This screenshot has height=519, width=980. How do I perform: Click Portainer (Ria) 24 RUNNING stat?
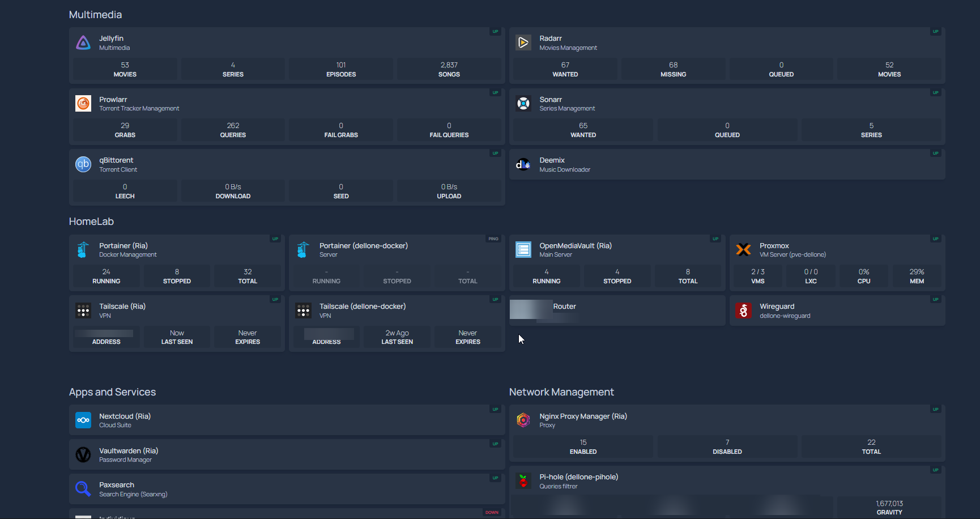coord(106,276)
